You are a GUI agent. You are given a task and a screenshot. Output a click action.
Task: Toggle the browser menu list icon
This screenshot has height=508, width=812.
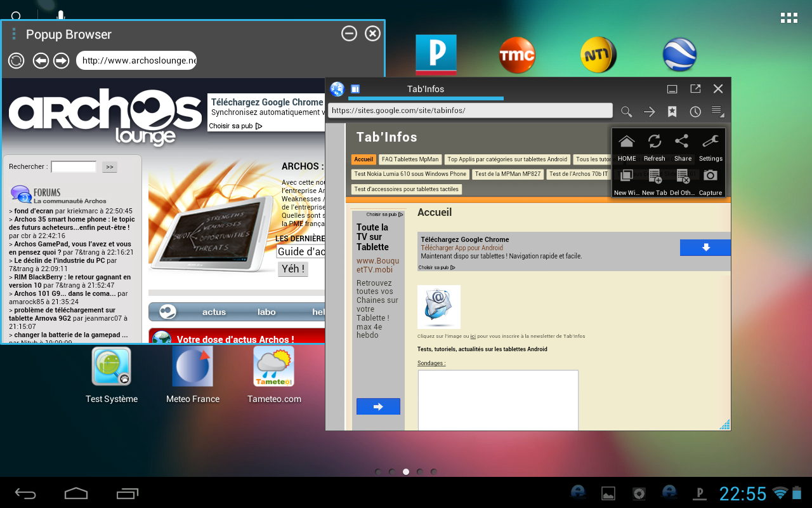tap(717, 112)
